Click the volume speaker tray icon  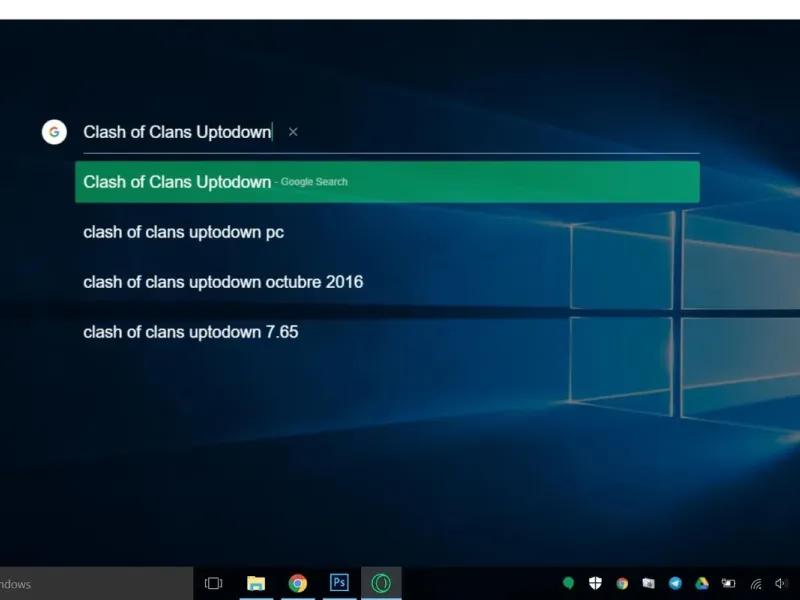[781, 583]
